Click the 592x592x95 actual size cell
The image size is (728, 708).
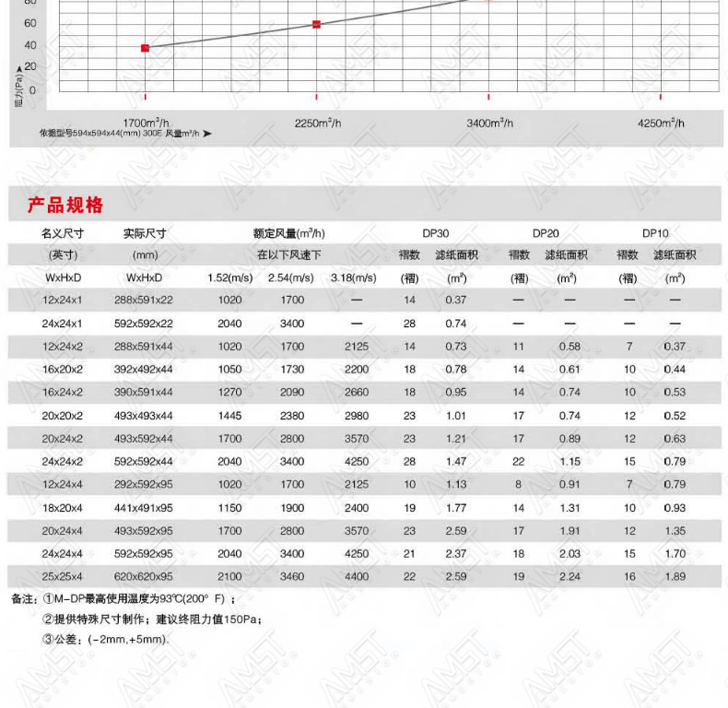click(x=144, y=553)
